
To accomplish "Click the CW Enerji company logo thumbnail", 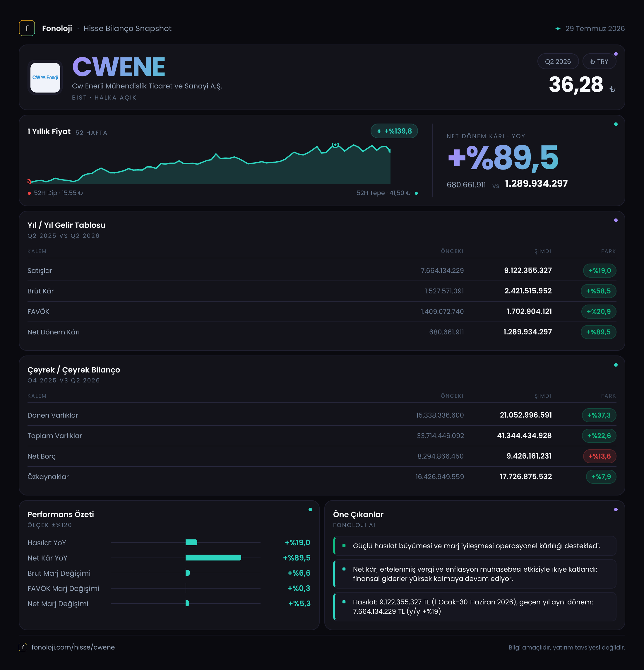I will click(x=45, y=77).
